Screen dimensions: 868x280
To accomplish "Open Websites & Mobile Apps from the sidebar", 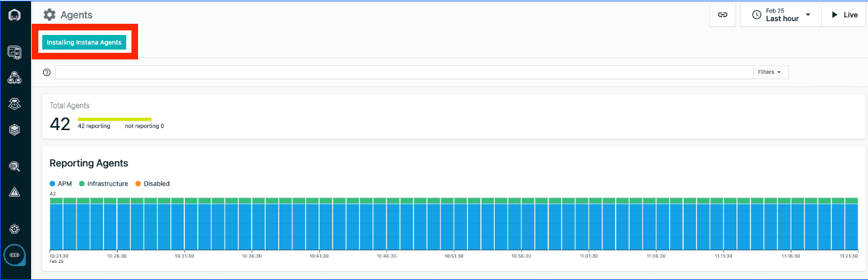I will pyautogui.click(x=15, y=53).
